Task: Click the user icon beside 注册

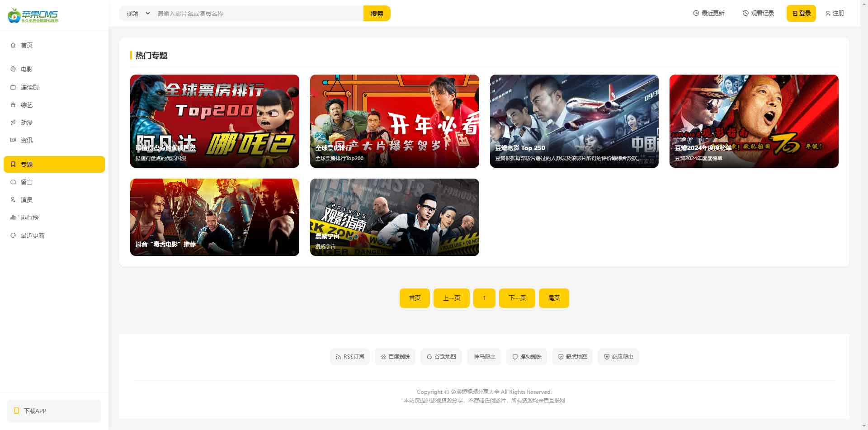Action: coord(828,14)
